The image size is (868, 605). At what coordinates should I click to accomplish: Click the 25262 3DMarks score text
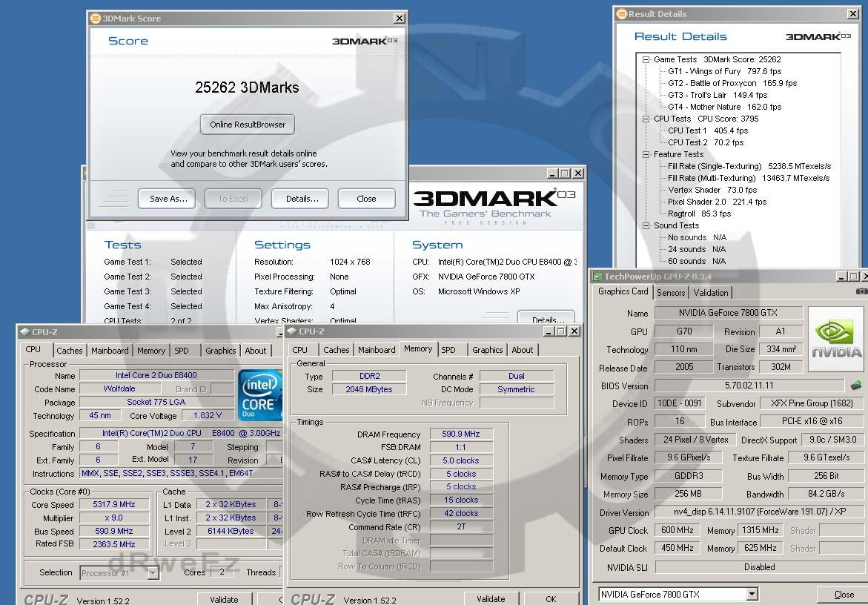pos(247,87)
